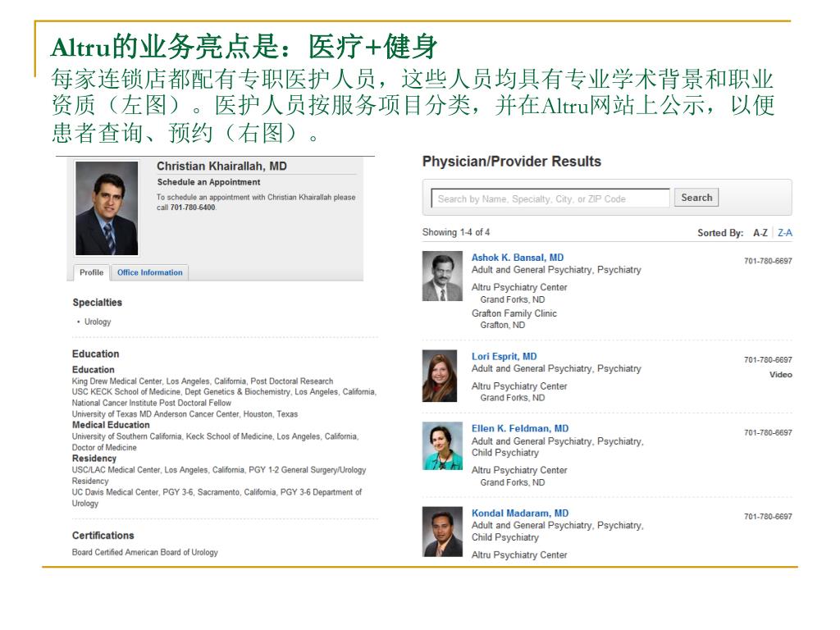The image size is (840, 630).
Task: Click Kondal Madaram's photo thumbnail
Action: pos(442,532)
